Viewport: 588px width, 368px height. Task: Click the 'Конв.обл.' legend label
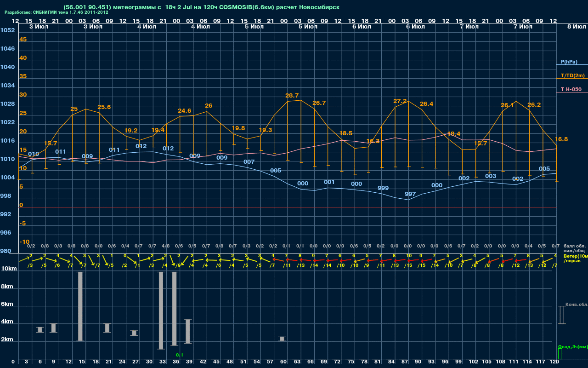[577, 305]
